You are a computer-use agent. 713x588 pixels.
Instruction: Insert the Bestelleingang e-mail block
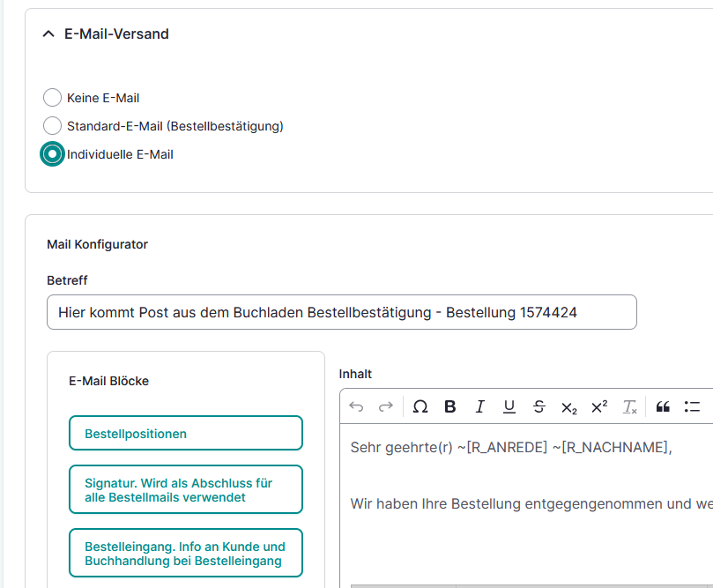tap(186, 553)
